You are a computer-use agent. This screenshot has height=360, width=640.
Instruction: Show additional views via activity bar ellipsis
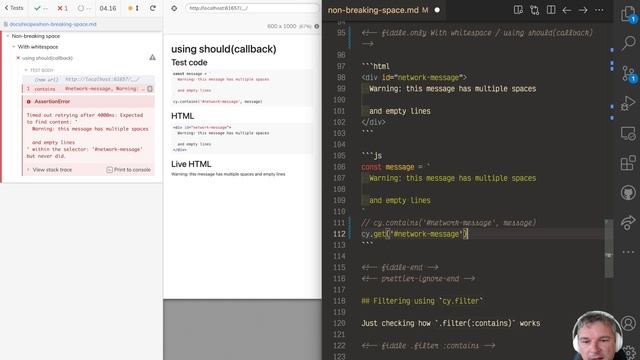pos(629,252)
